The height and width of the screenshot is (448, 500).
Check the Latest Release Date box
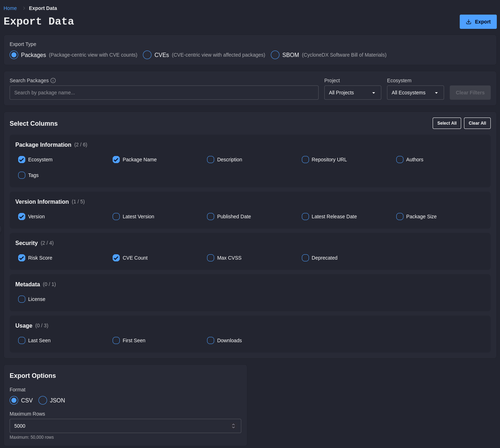305,217
